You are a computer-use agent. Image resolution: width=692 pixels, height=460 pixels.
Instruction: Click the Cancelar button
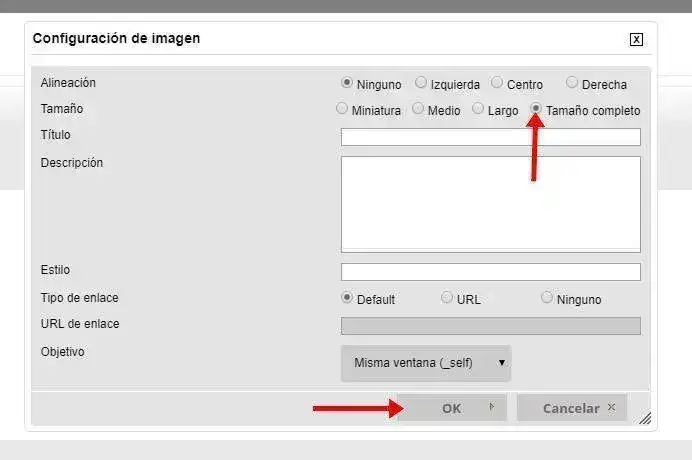tap(572, 408)
